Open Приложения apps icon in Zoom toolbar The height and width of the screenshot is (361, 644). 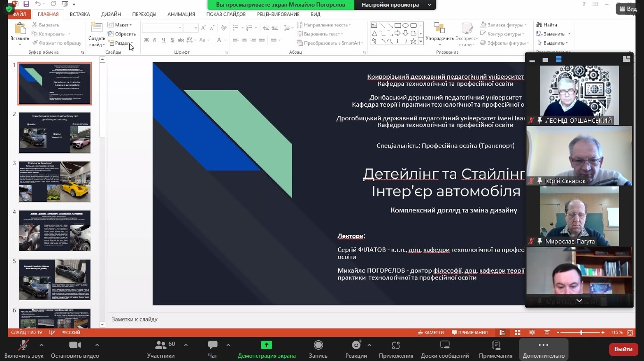click(395, 345)
